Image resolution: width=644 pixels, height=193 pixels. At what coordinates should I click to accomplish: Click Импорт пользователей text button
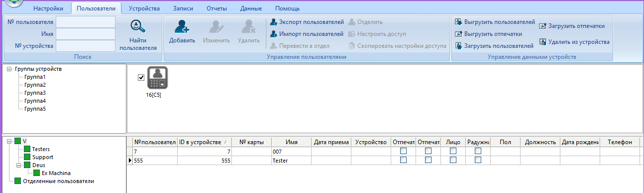pos(311,34)
